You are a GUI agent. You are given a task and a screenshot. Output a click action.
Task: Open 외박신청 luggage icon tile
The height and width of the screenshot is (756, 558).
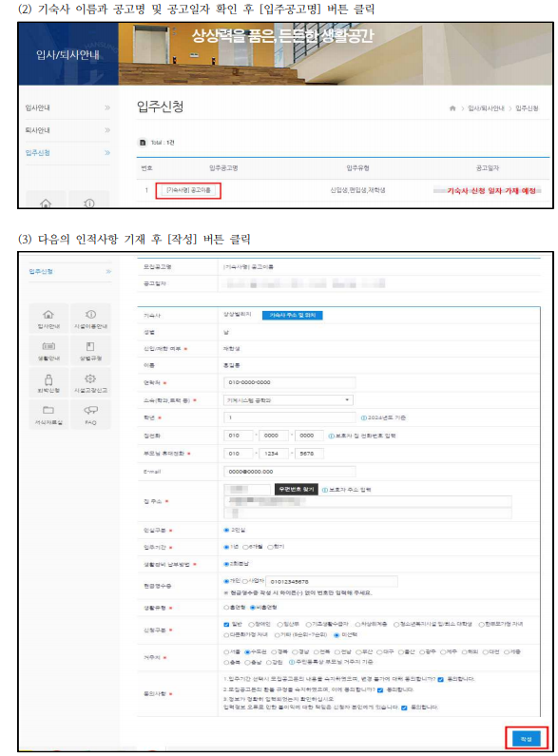tap(48, 382)
